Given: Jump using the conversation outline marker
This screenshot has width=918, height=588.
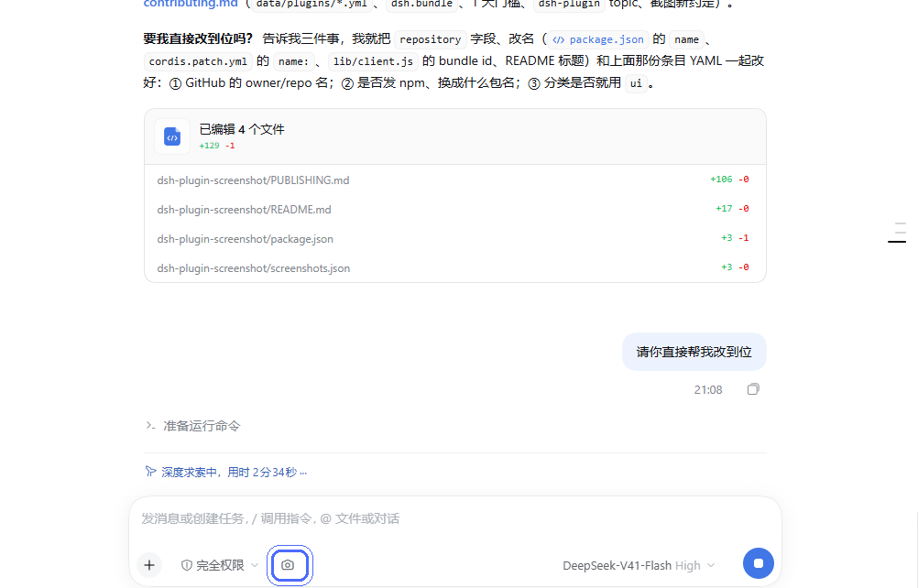Looking at the screenshot, I should 897,233.
